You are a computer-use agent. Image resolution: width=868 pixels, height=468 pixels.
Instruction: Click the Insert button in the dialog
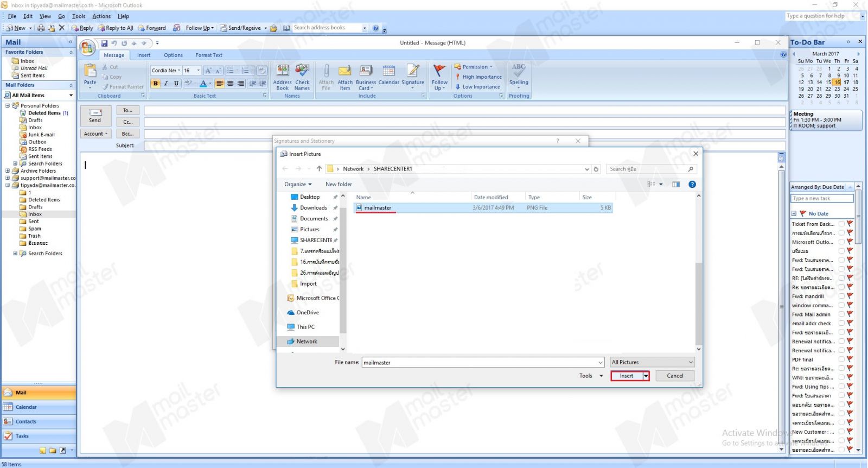627,376
